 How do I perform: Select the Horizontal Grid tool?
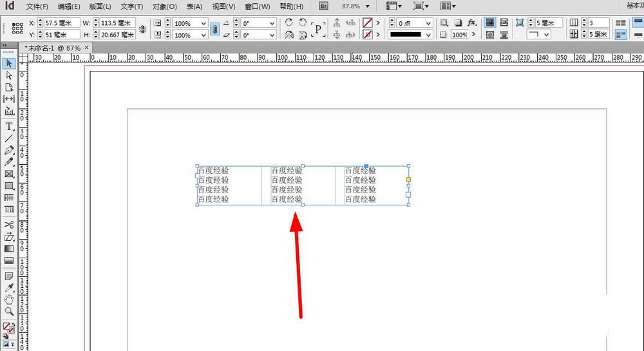(9, 198)
